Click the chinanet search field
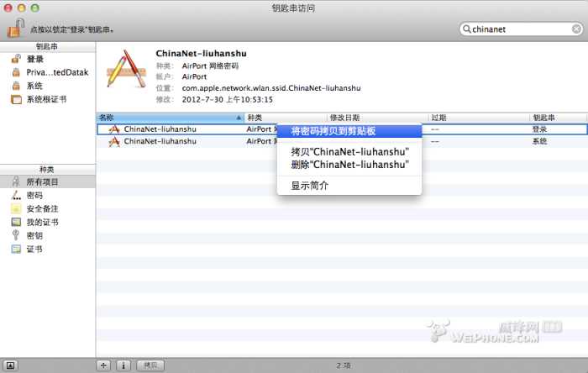Screen dimensions: 588x373 517,29
